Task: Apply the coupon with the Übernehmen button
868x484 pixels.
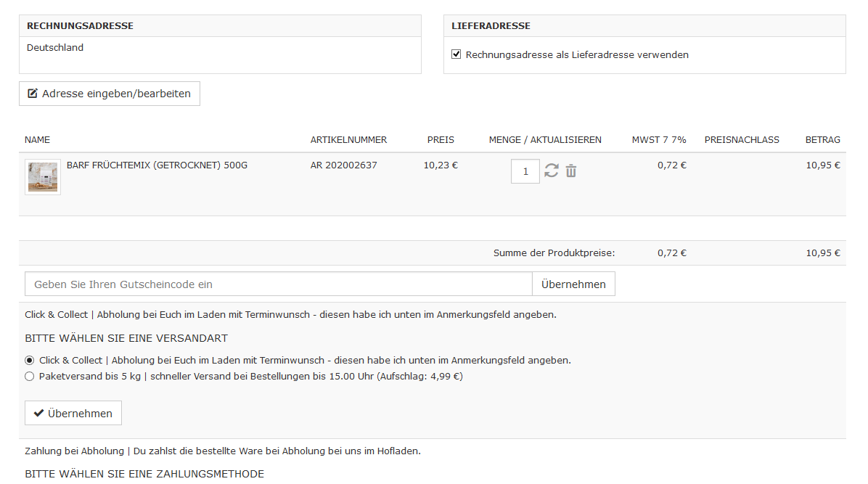Action: (x=573, y=284)
